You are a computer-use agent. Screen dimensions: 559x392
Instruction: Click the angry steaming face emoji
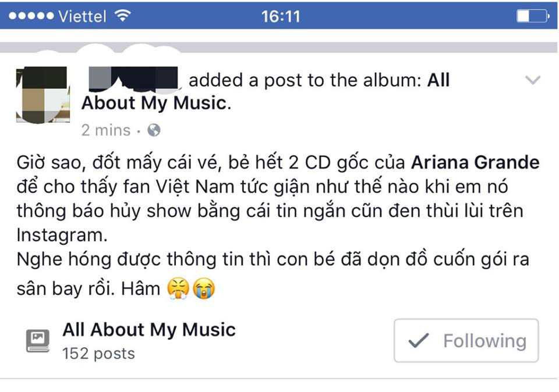click(178, 288)
